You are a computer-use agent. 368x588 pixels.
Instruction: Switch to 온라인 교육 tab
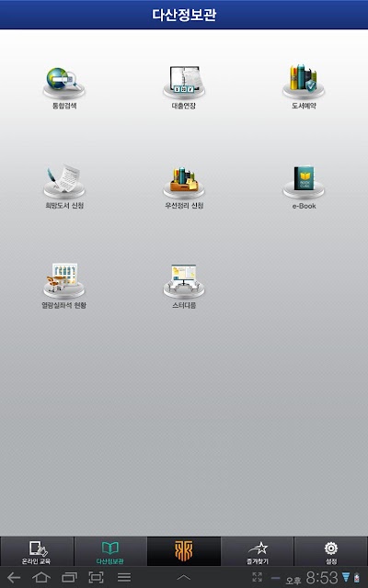click(x=37, y=551)
